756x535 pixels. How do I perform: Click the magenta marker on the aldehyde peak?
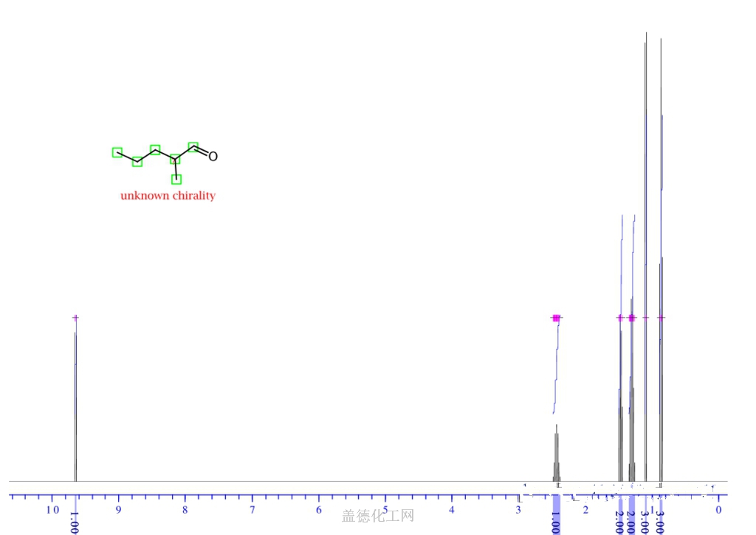75,318
